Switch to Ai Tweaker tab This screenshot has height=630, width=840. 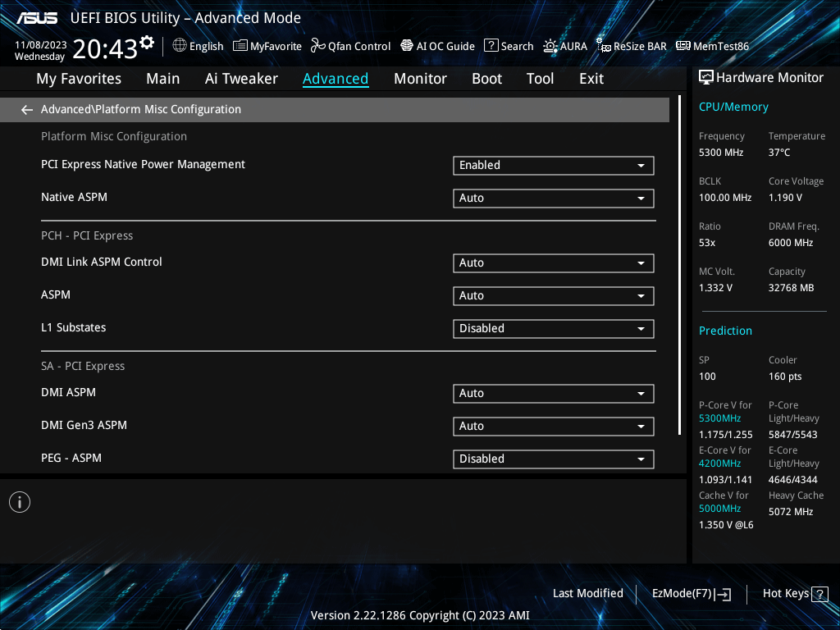coord(241,79)
